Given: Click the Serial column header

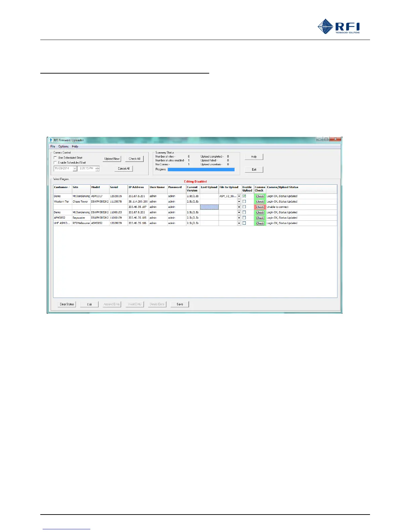Looking at the screenshot, I should 119,189.
